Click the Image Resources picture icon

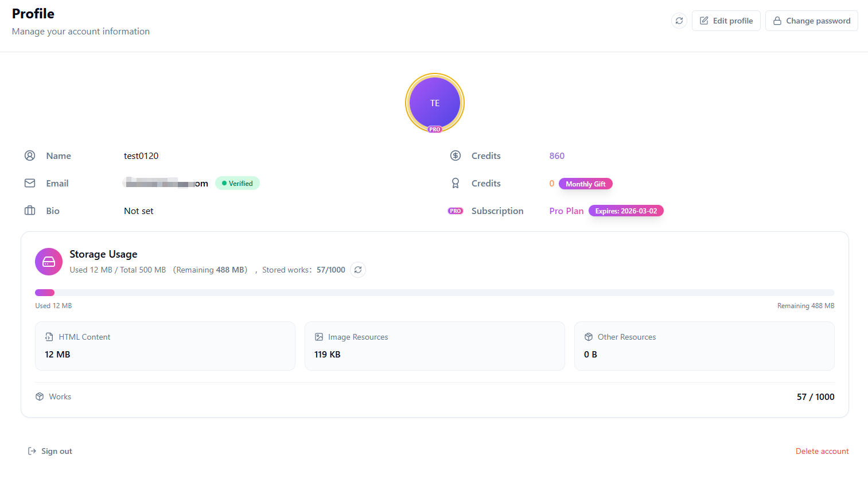(x=318, y=336)
